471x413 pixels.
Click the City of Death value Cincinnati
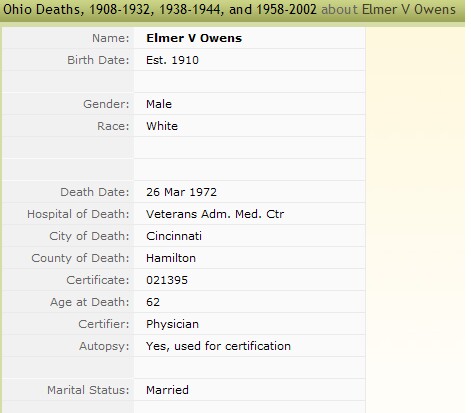[x=174, y=236]
